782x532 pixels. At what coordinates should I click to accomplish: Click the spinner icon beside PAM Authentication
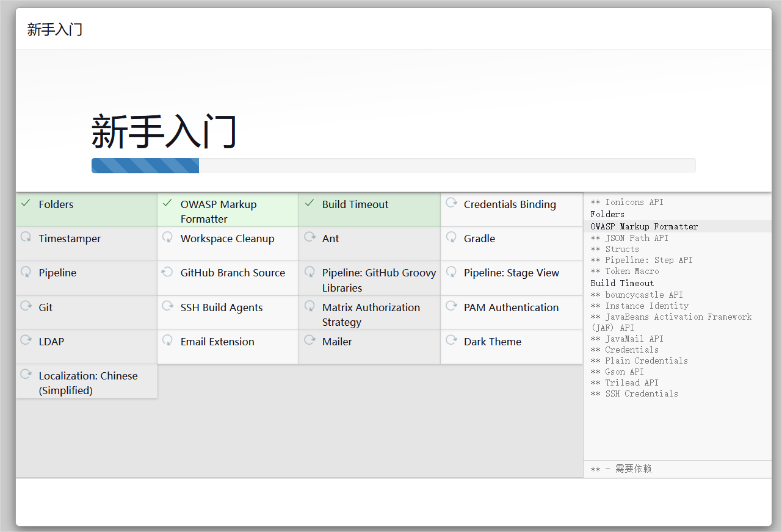[451, 306]
